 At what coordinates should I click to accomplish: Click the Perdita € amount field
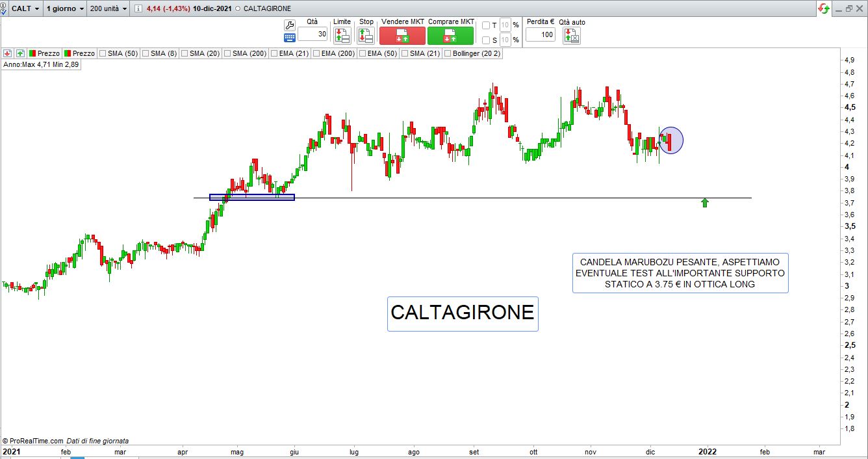click(x=540, y=34)
